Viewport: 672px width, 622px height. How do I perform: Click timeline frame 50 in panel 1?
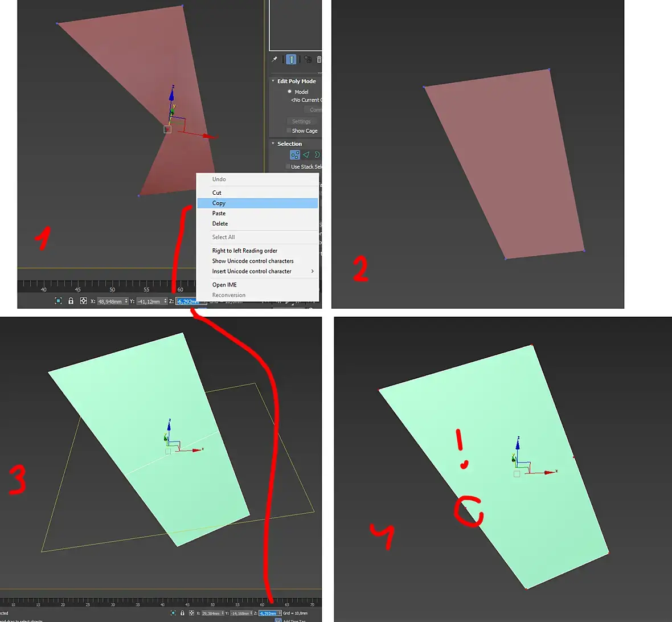point(112,289)
